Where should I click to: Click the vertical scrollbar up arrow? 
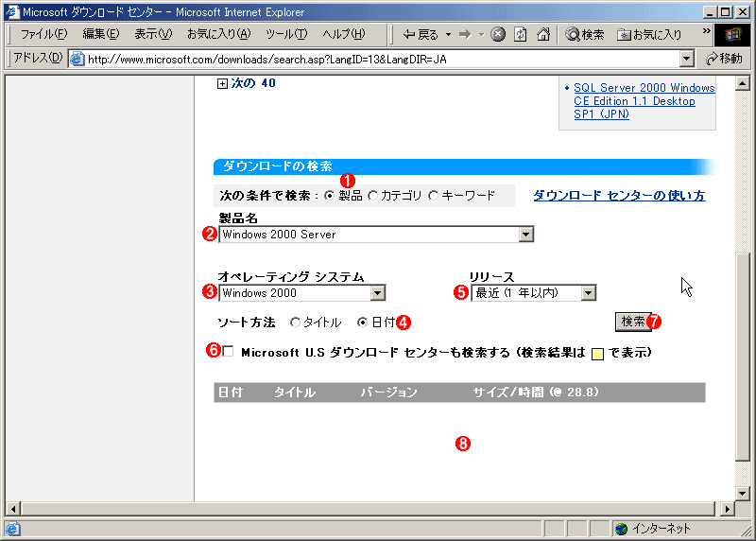[x=743, y=84]
